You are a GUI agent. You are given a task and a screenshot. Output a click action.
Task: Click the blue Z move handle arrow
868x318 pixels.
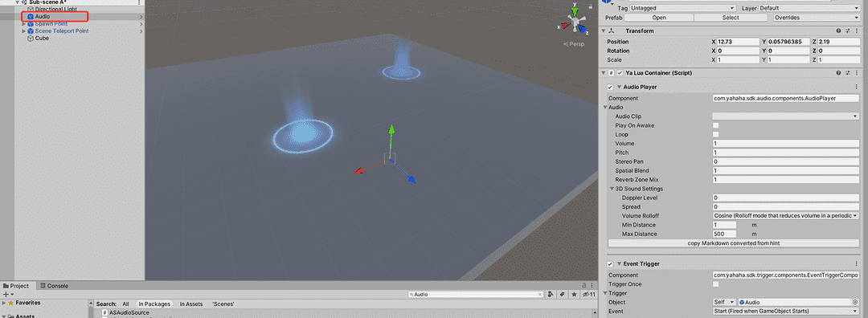coord(411,179)
